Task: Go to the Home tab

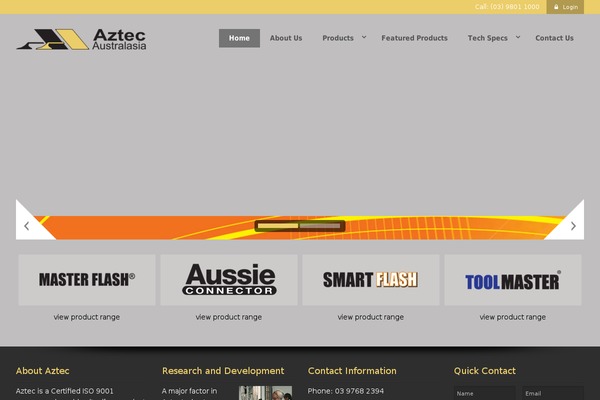Action: click(x=239, y=38)
